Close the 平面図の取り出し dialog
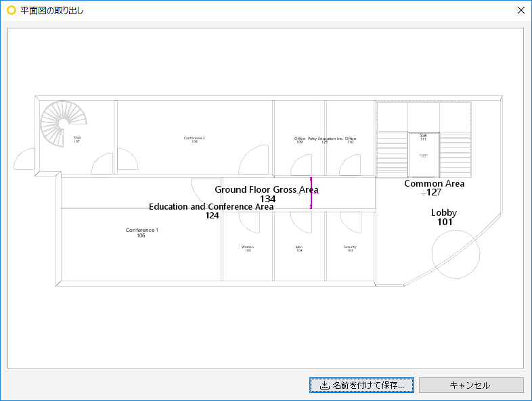The image size is (532, 401). tap(521, 10)
